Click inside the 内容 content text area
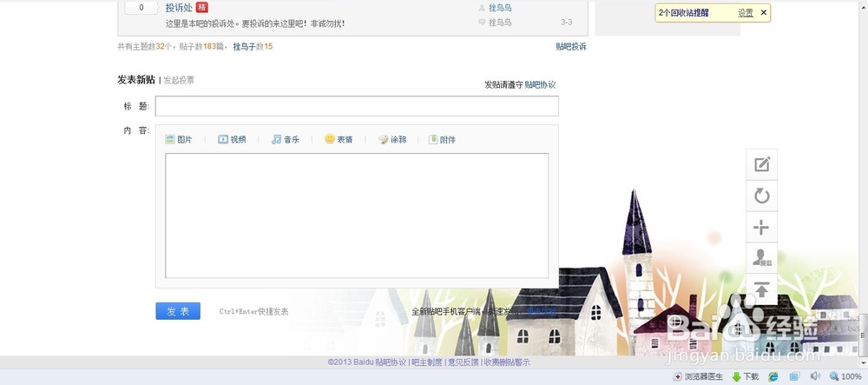Image resolution: width=868 pixels, height=385 pixels. coord(357,216)
